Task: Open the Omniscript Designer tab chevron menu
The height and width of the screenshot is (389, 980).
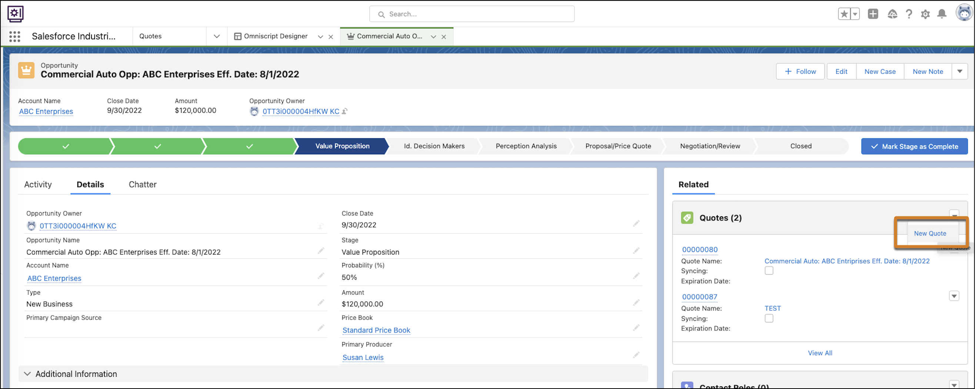Action: [x=320, y=37]
